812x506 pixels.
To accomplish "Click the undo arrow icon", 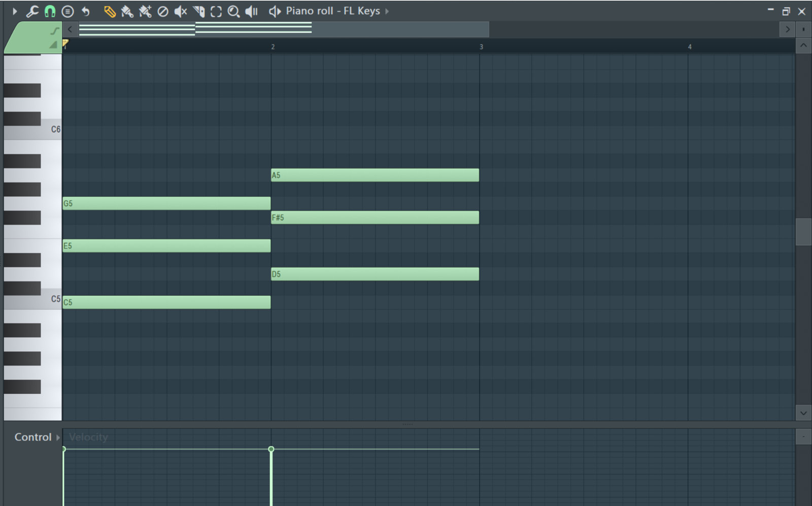I will click(x=86, y=11).
